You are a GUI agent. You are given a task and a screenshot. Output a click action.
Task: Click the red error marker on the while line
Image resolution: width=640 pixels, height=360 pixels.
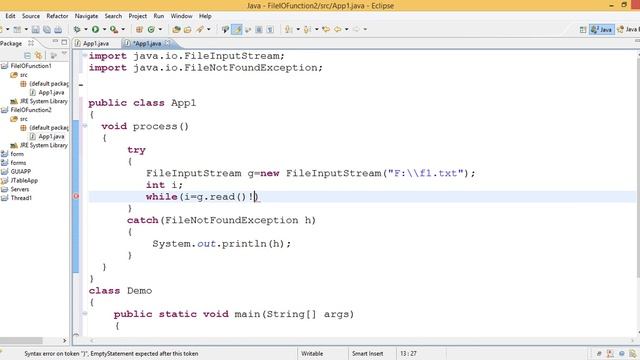tap(76, 196)
